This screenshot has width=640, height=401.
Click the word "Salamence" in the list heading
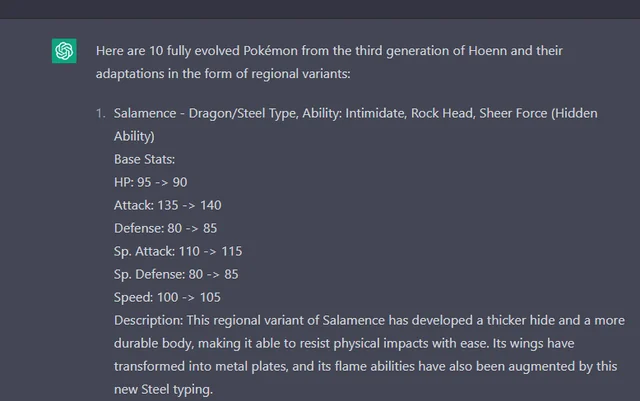tap(146, 114)
